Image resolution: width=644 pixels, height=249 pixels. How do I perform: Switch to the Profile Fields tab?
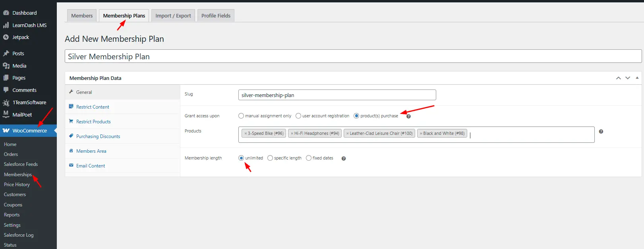point(216,16)
